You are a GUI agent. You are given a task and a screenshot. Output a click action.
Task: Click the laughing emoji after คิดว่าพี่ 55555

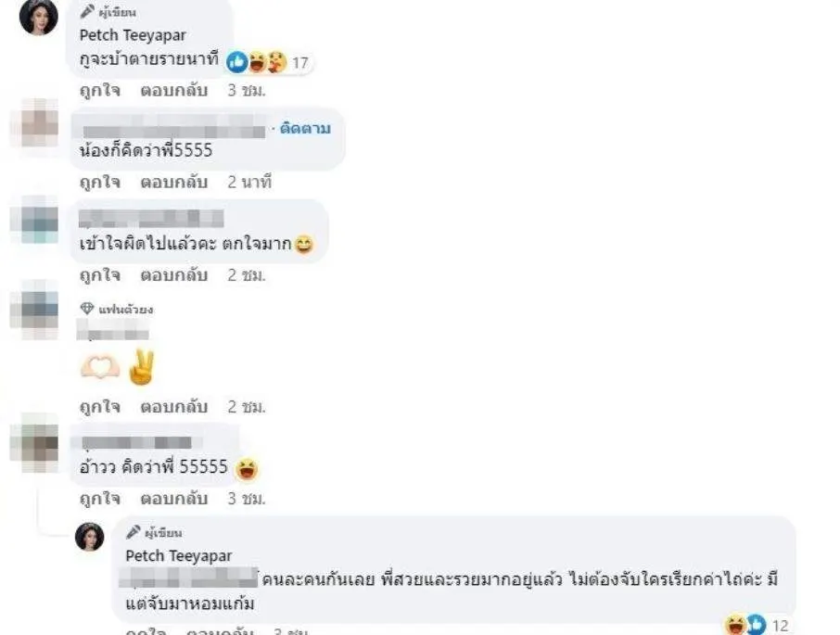pos(247,469)
